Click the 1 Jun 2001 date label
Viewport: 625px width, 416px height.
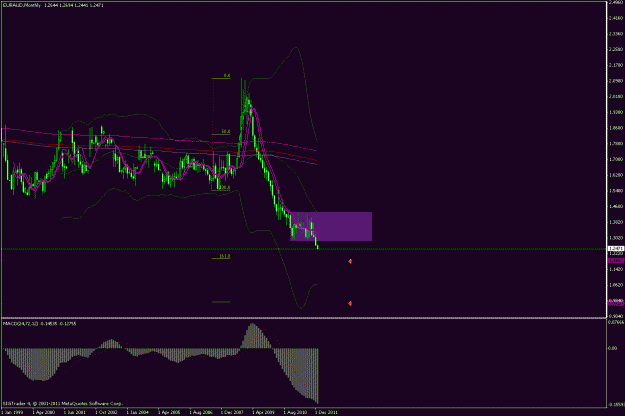coord(75,412)
